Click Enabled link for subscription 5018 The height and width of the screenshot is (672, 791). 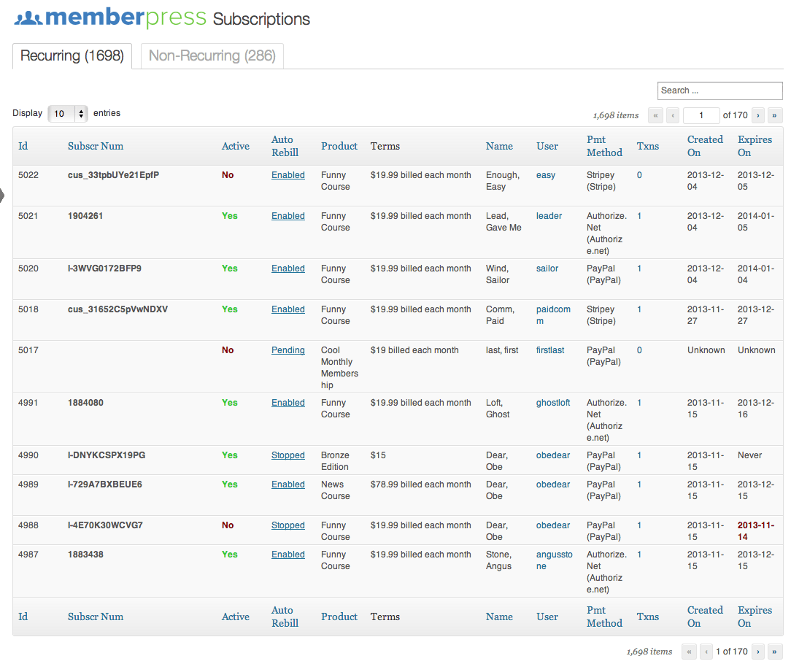click(288, 309)
